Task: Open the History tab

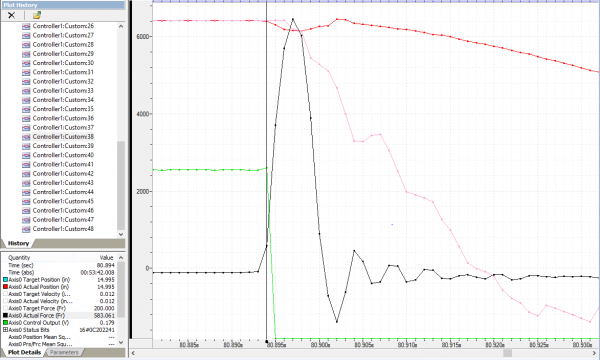Action: tap(18, 243)
